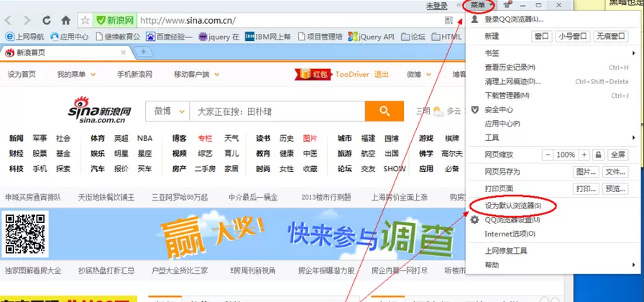Open the 项目管理培 bookmark
The width and height of the screenshot is (644, 302).
pos(320,37)
